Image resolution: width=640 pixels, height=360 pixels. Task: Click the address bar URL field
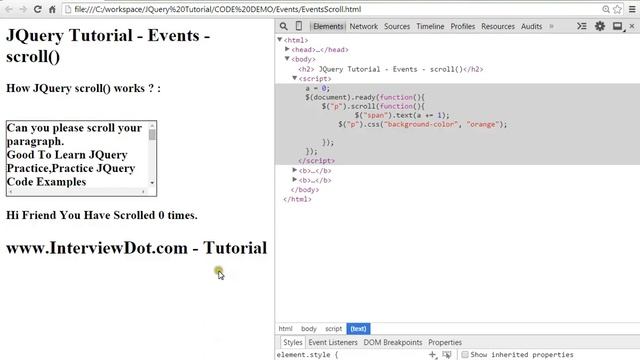click(x=333, y=9)
